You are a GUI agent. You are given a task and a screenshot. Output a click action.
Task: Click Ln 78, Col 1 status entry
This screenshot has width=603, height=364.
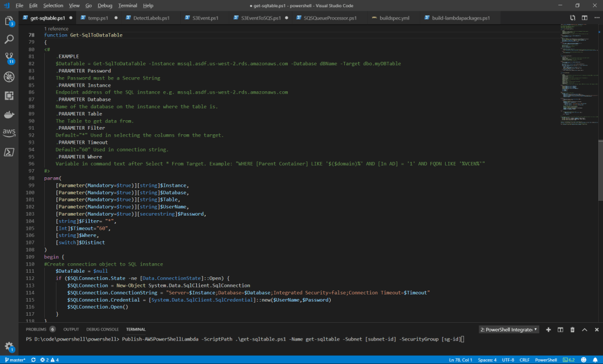[x=460, y=360]
